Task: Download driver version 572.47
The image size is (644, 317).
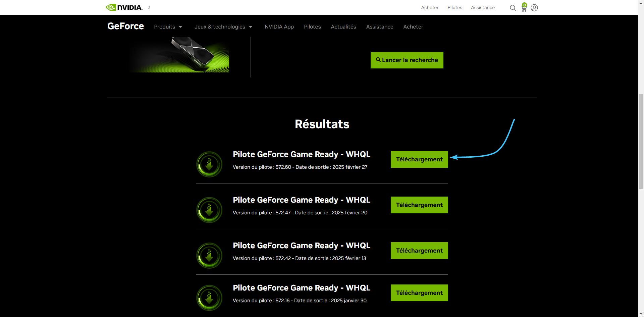Action: pos(419,205)
